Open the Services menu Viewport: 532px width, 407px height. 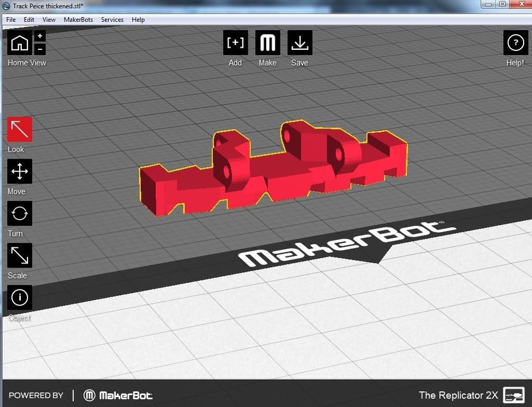tap(112, 19)
